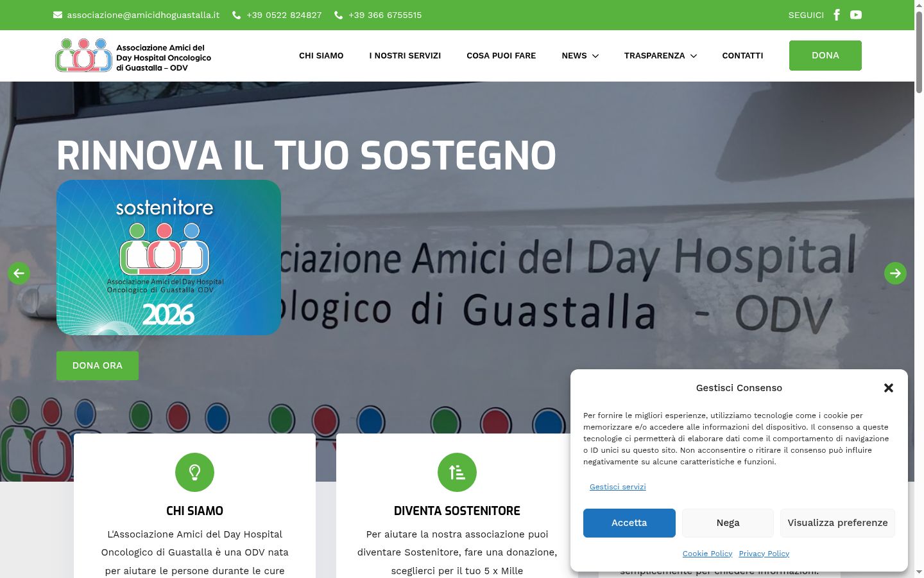The height and width of the screenshot is (578, 924).
Task: Open the Trasparenza menu item
Action: [x=654, y=56]
